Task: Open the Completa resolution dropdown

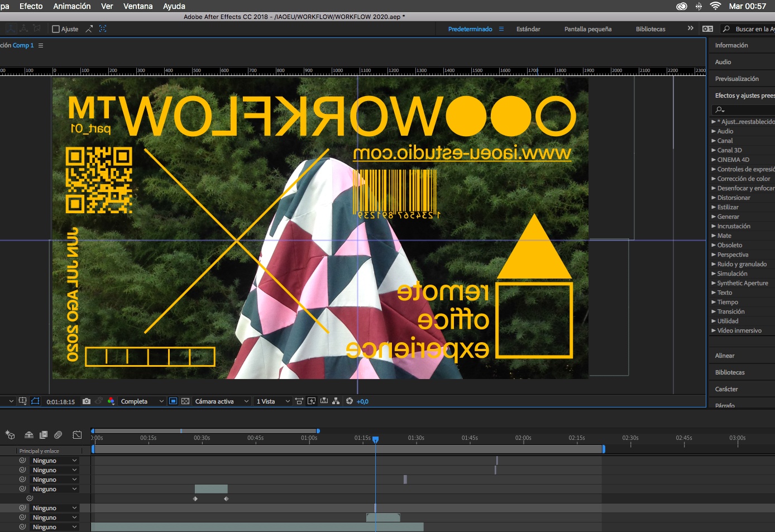Action: pos(142,401)
